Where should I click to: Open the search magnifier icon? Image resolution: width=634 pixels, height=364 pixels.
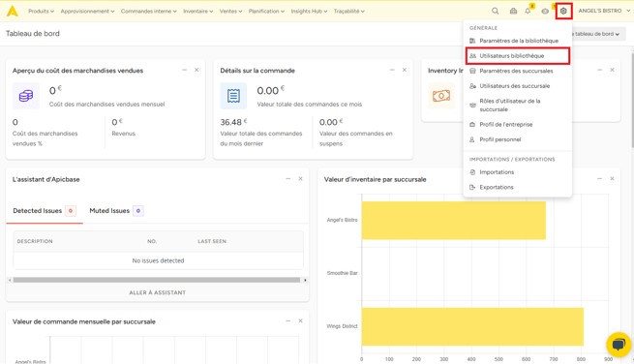click(495, 11)
